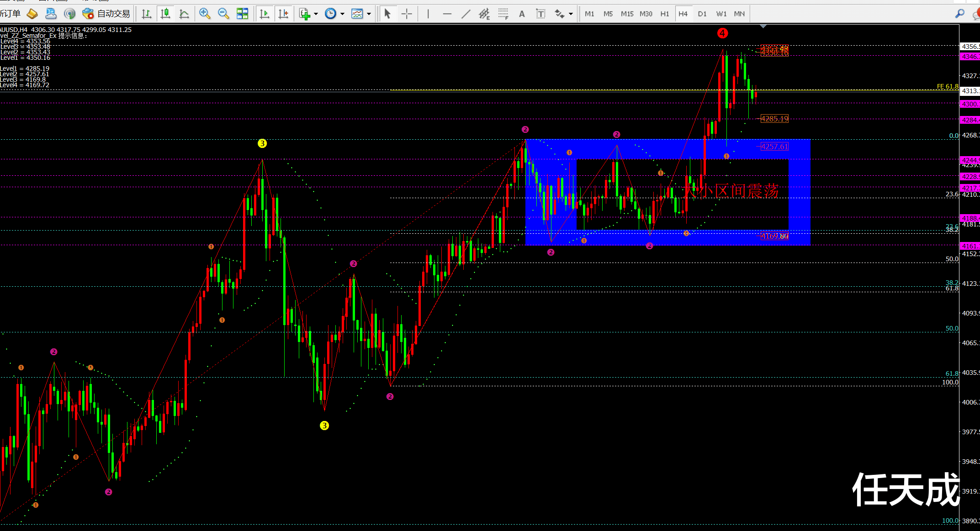Image resolution: width=980 pixels, height=531 pixels.
Task: Select the Crosshair cursor tool
Action: pos(406,14)
